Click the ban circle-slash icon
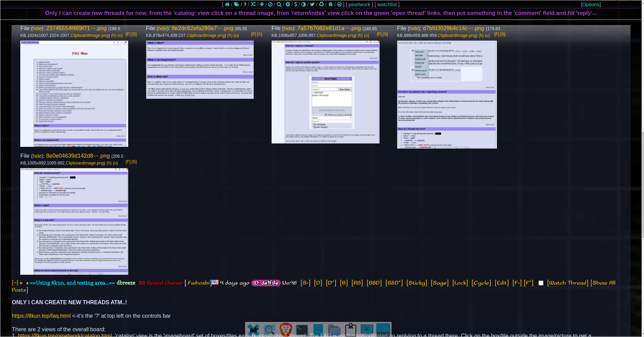 pos(270,4)
